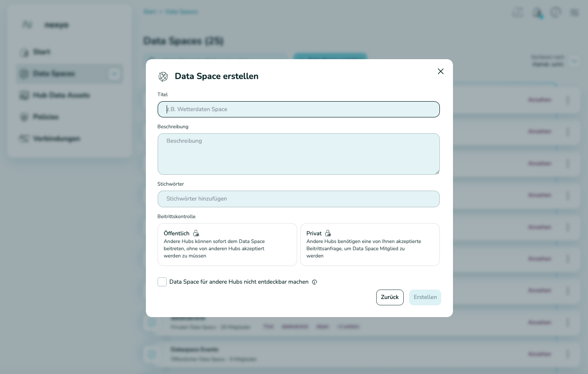
Task: Expand the Data Spaces chevron in the sidebar
Action: click(114, 74)
